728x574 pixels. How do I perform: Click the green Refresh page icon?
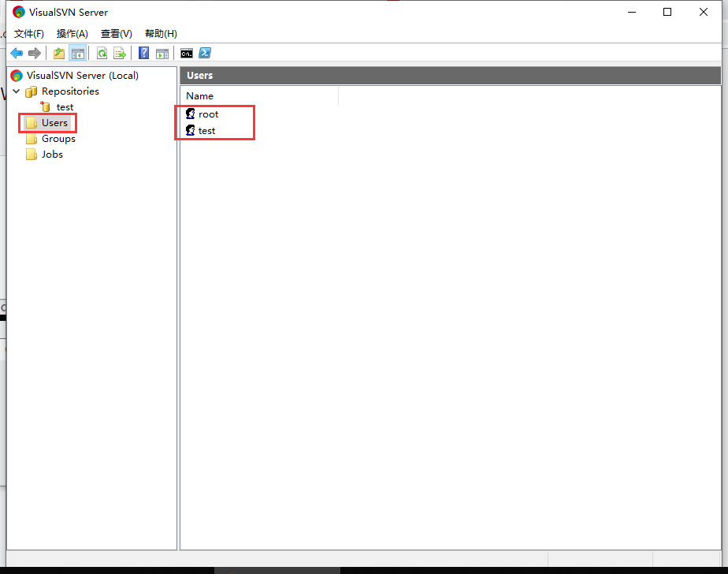pyautogui.click(x=102, y=54)
